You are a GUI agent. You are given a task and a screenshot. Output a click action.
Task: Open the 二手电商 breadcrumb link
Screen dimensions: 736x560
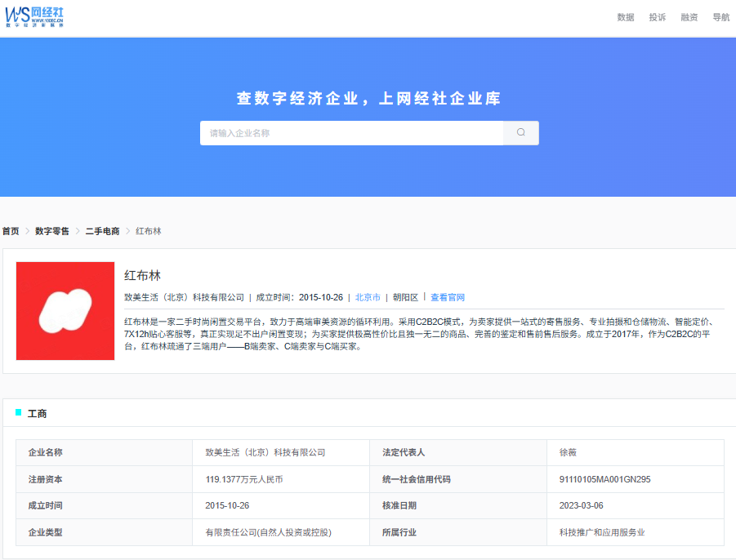point(102,231)
